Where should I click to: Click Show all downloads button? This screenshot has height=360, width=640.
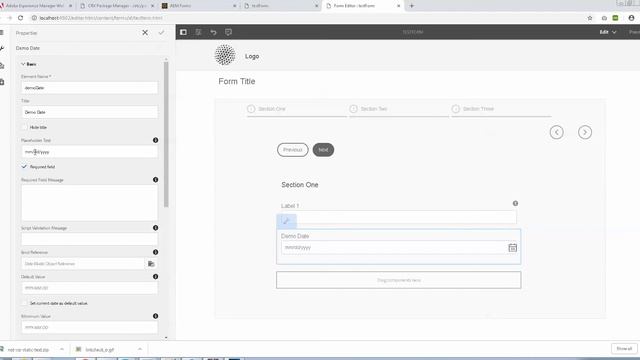(624, 349)
